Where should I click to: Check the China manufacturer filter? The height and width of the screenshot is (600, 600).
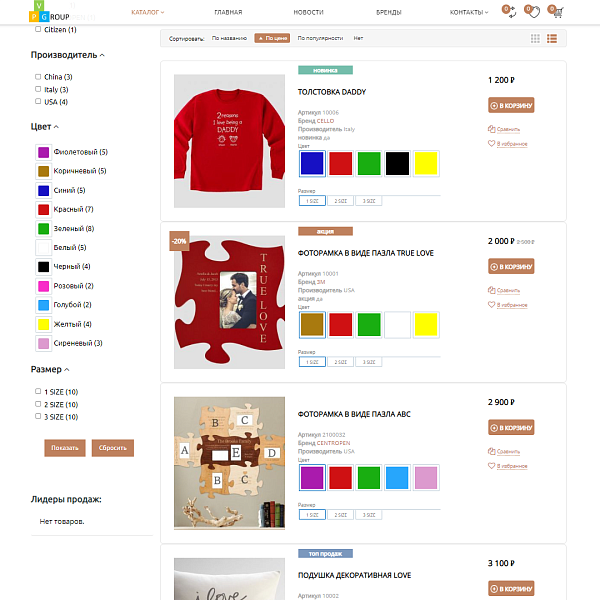(x=38, y=77)
